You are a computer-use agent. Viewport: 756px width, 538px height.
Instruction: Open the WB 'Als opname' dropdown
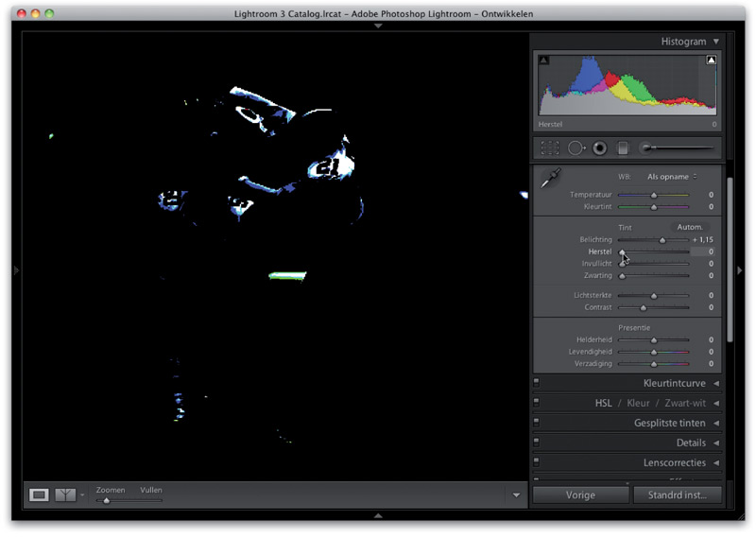click(x=672, y=177)
